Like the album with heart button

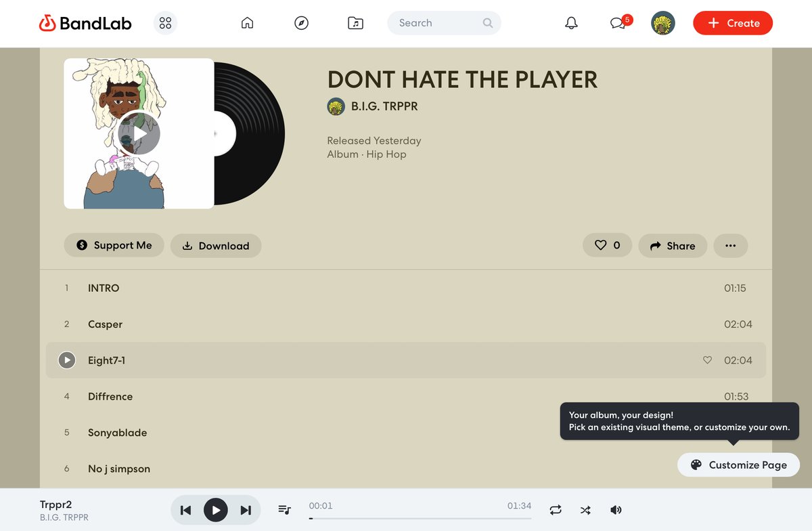[607, 245]
